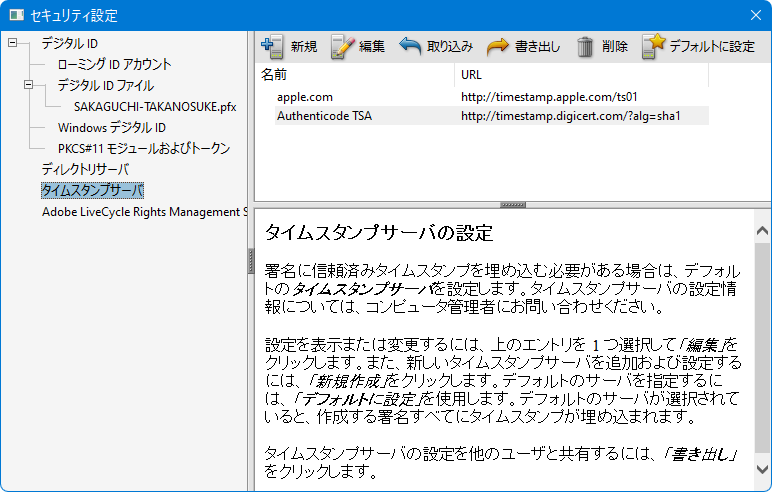The width and height of the screenshot is (772, 492).
Task: Collapse the デジタル ID ファイル tree node
Action: (29, 85)
